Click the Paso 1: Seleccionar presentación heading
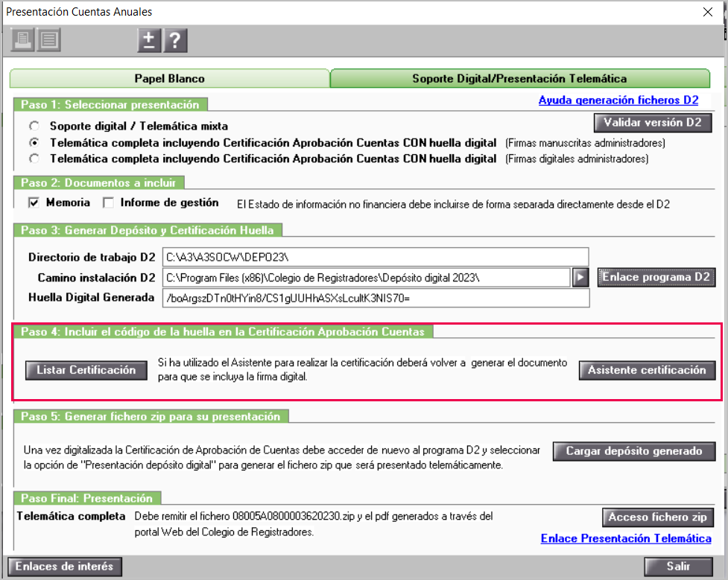This screenshot has width=728, height=580. point(110,105)
